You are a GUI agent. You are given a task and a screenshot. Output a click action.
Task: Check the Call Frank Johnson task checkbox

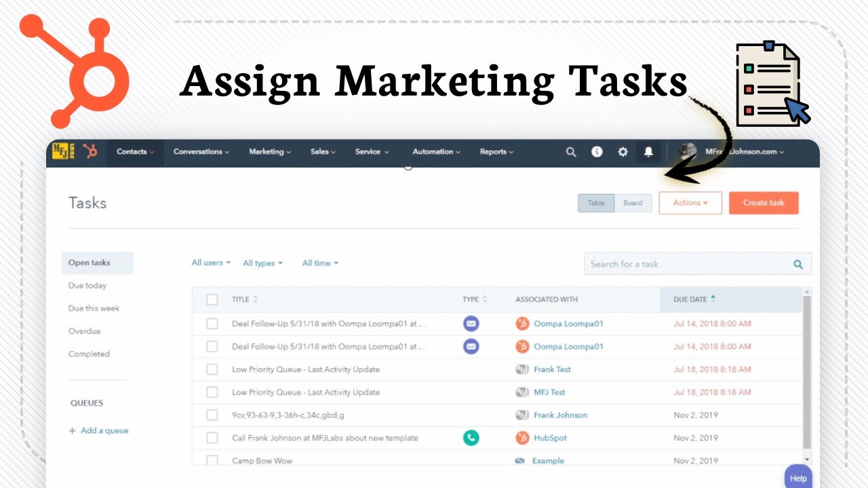coord(212,438)
